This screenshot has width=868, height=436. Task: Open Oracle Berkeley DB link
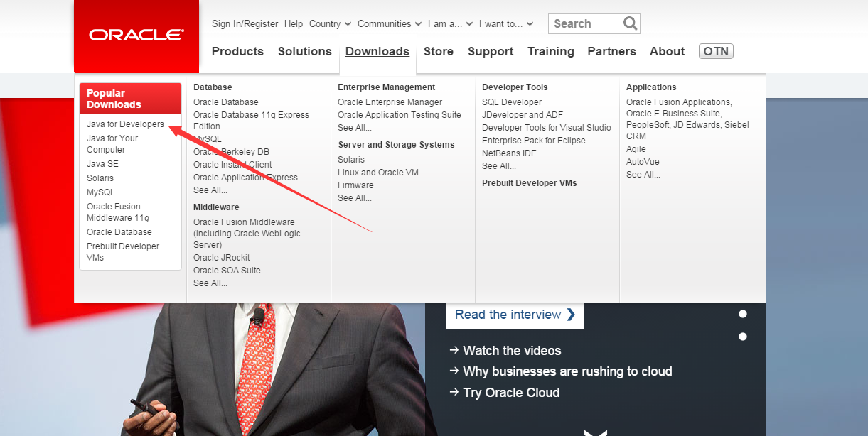tap(231, 152)
